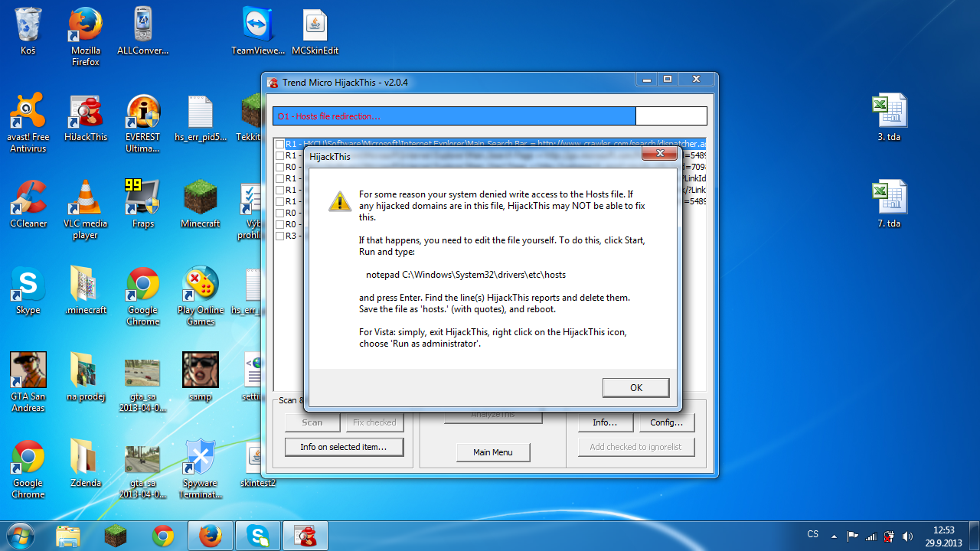Viewport: 980px width, 551px height.
Task: Tick the checkbox of the R0 entry ending =709
Action: pyautogui.click(x=280, y=167)
